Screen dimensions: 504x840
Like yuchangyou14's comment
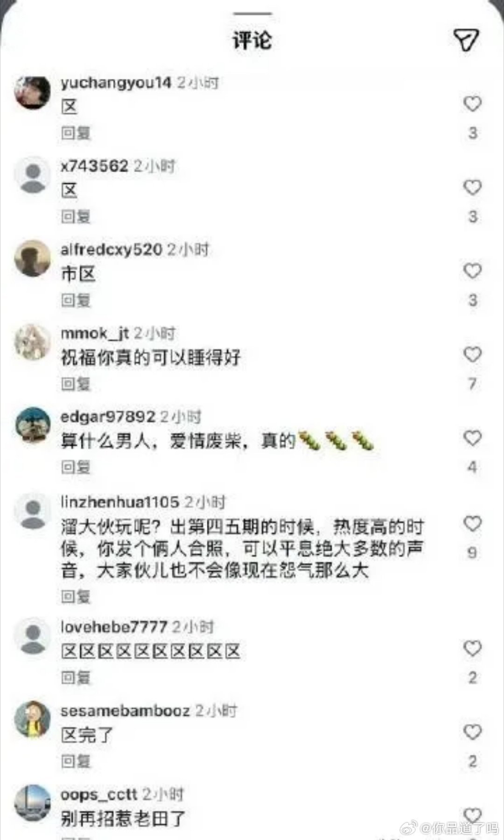(472, 103)
